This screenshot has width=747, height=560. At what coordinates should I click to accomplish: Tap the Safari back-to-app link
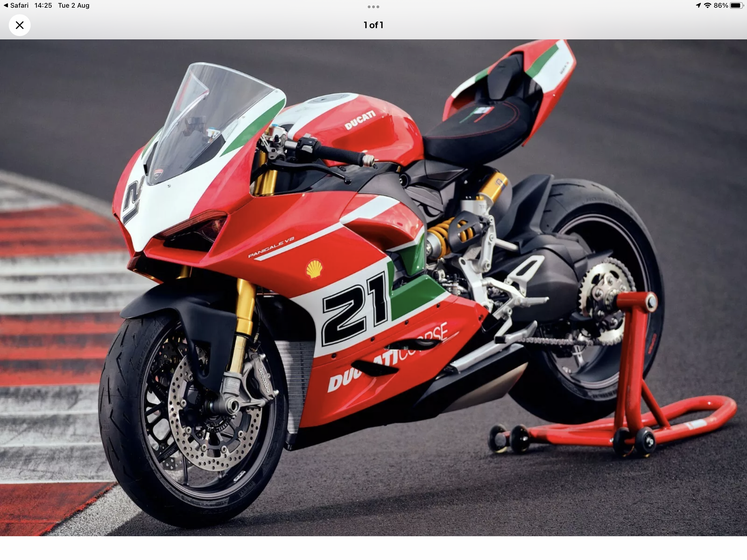[x=16, y=6]
